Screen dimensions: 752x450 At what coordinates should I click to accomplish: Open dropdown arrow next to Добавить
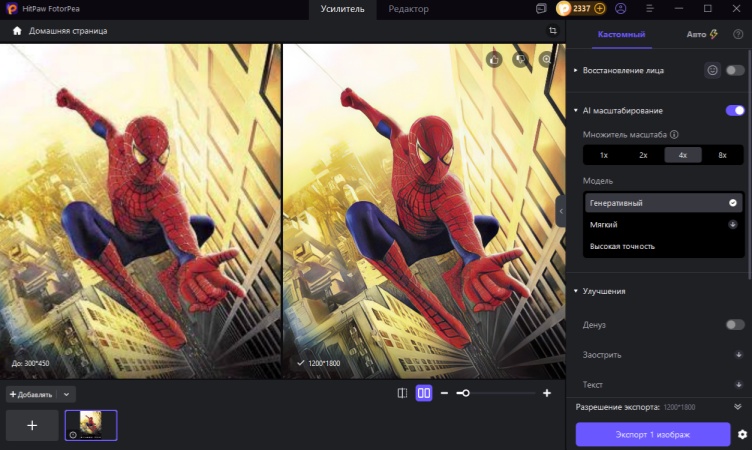[66, 394]
